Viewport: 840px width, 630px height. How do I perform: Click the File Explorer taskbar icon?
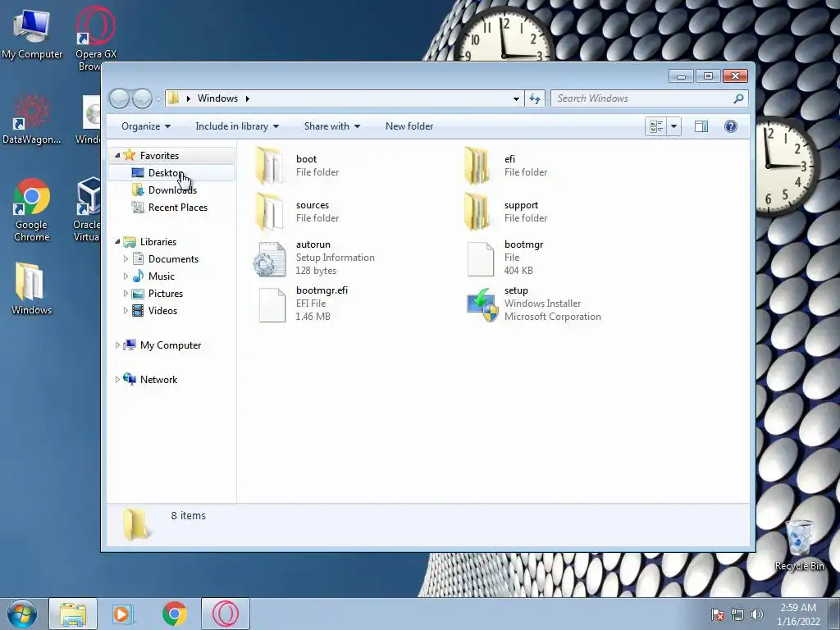73,614
